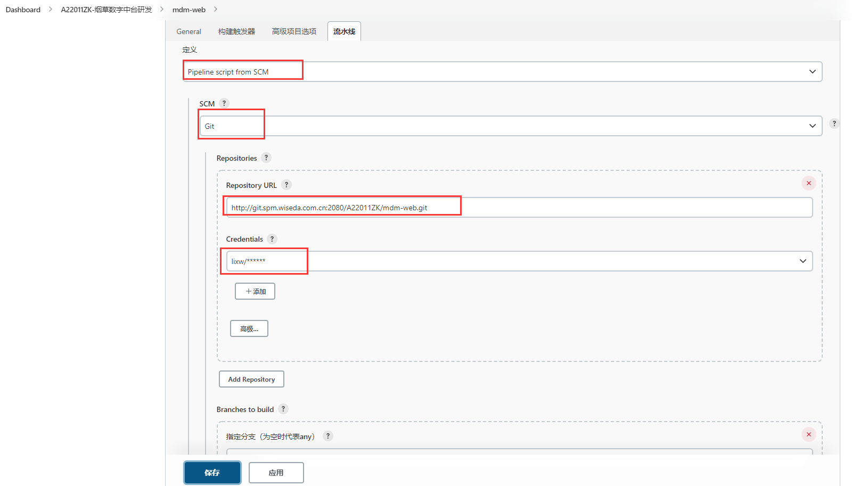Screen dimensions: 868x486
Task: Expand breadcrumb chevron after mdm-web
Action: (x=216, y=9)
